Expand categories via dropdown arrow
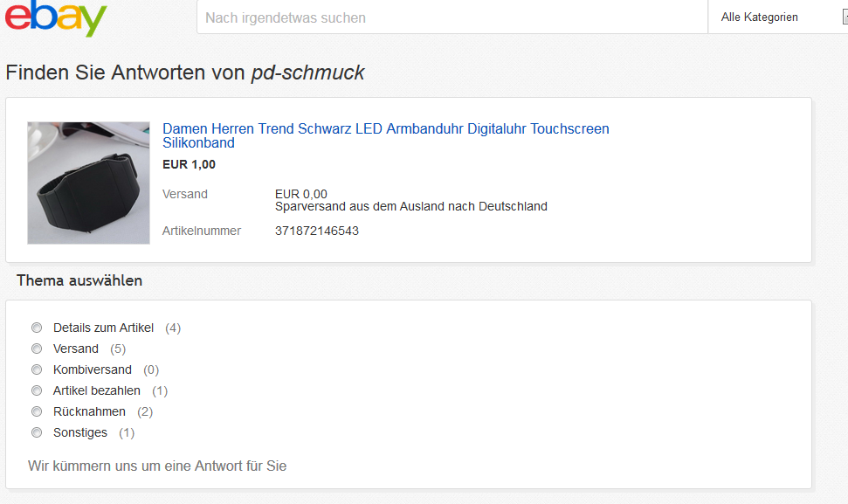This screenshot has height=504, width=848. tap(845, 17)
